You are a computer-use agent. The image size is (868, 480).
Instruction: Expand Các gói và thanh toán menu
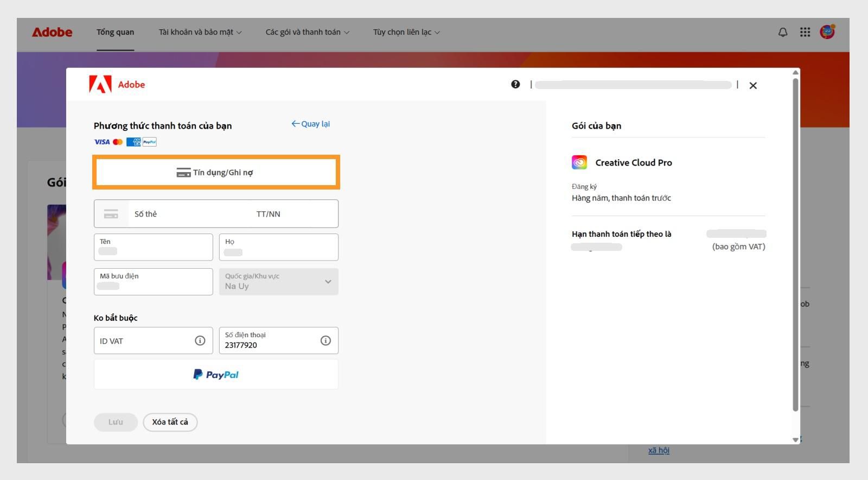(x=308, y=32)
